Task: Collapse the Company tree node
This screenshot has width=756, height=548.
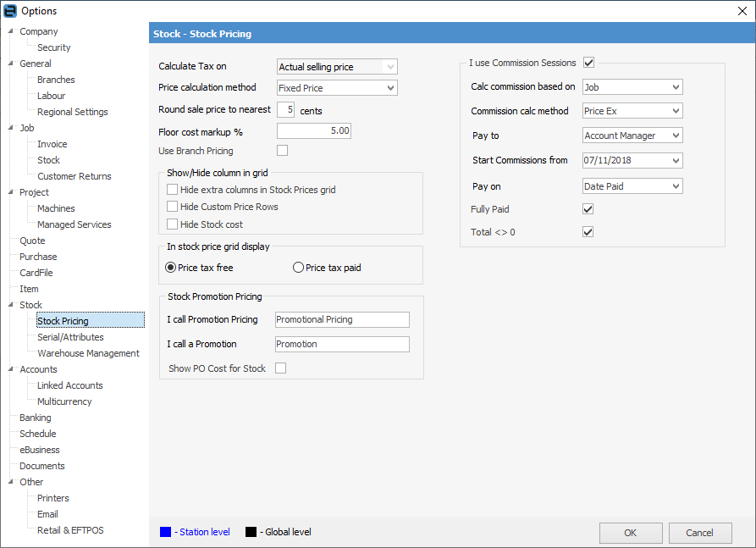Action: click(x=11, y=31)
